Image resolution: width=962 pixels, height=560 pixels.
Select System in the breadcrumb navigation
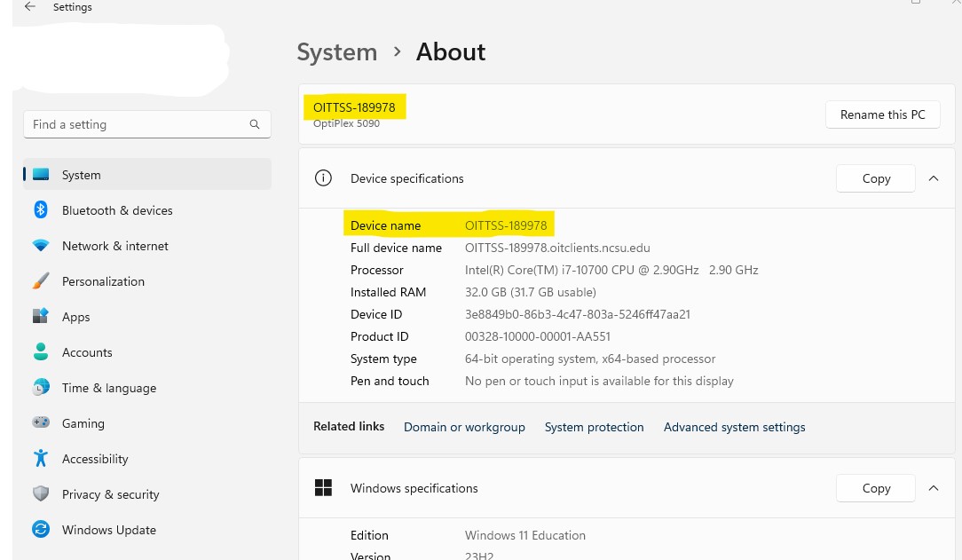tap(337, 52)
